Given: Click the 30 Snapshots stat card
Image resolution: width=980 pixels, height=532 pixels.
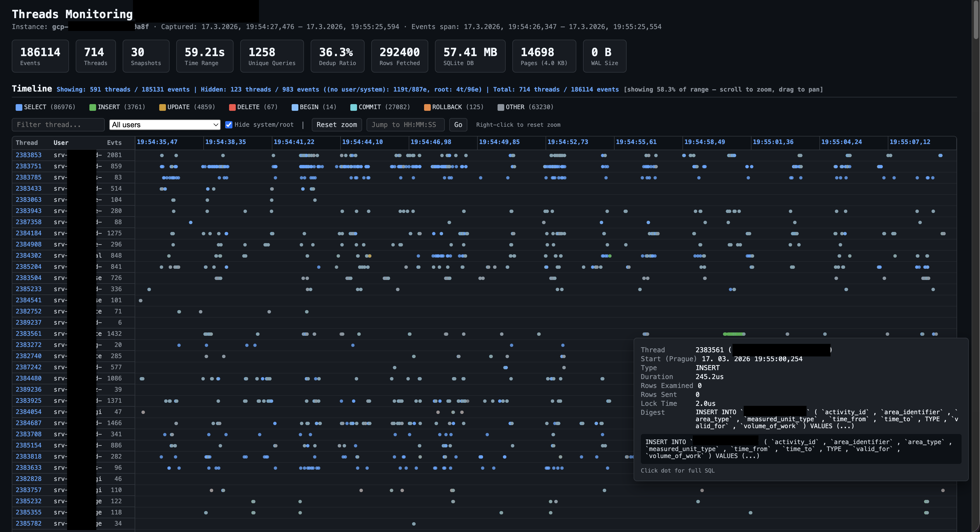Looking at the screenshot, I should click(146, 56).
